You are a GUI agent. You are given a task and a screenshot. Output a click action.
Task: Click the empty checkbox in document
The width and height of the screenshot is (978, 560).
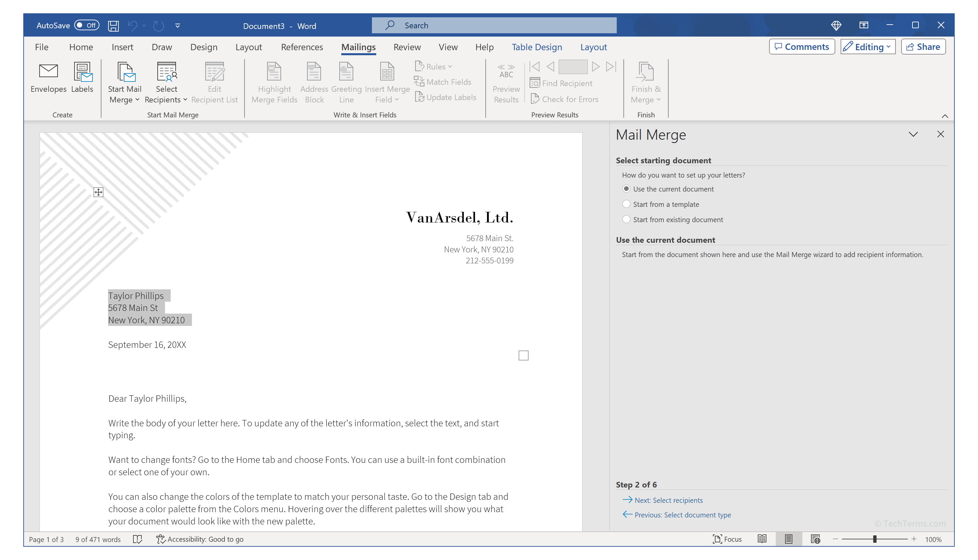[523, 355]
